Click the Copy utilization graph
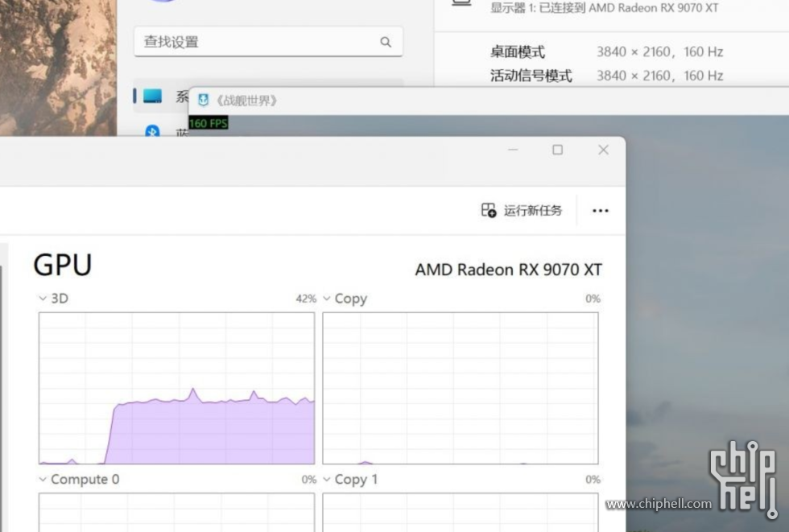789x532 pixels. (x=461, y=388)
